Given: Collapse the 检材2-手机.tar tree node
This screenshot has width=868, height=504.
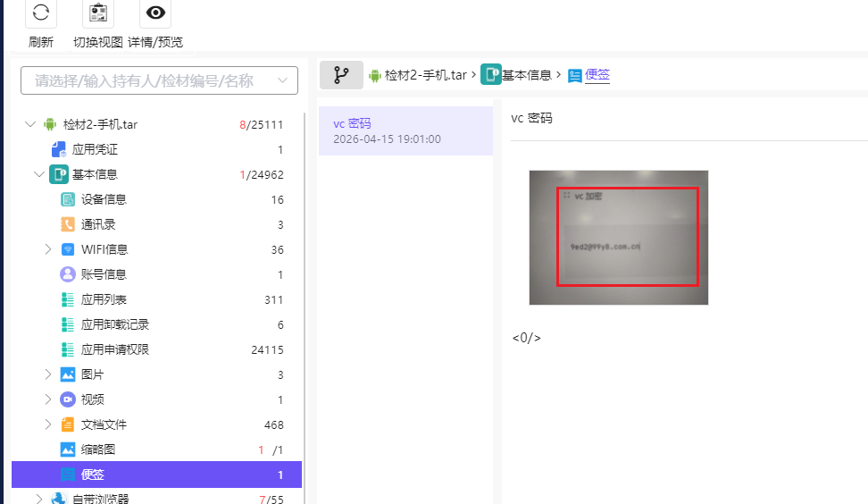Looking at the screenshot, I should (x=30, y=125).
